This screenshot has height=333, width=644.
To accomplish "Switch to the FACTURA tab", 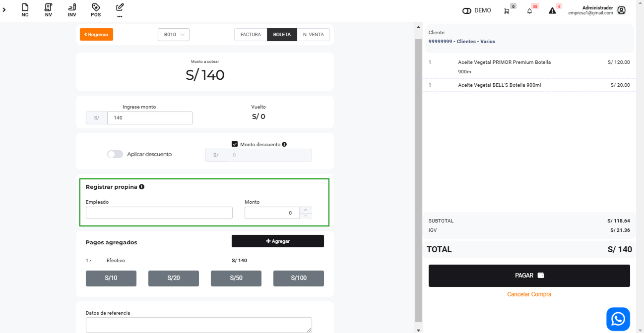I will pos(251,35).
